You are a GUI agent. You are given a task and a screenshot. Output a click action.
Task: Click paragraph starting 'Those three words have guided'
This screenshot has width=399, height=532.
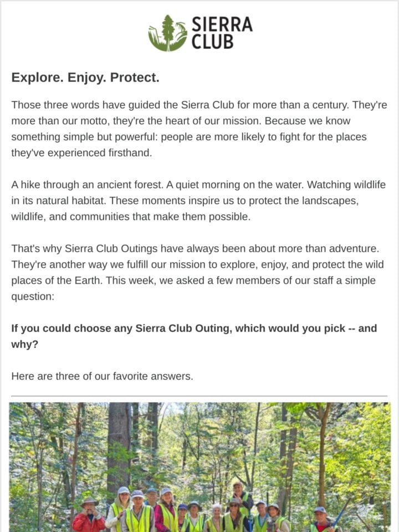point(199,129)
